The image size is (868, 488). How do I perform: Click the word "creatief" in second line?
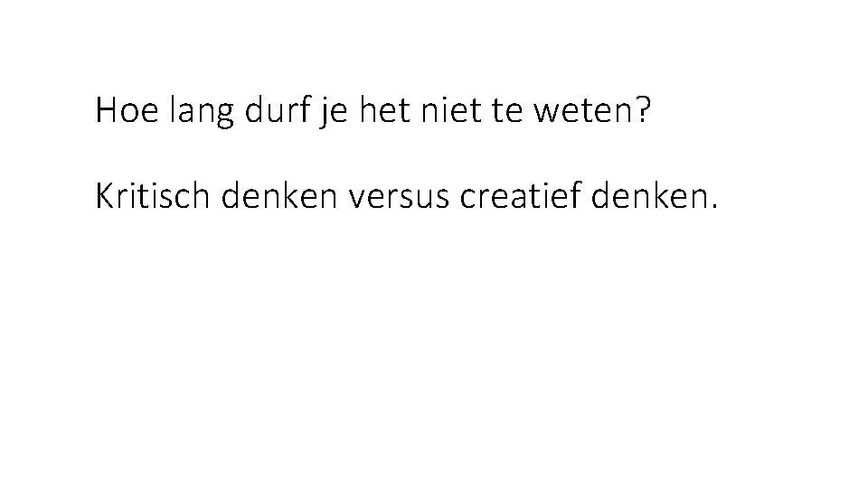point(521,195)
